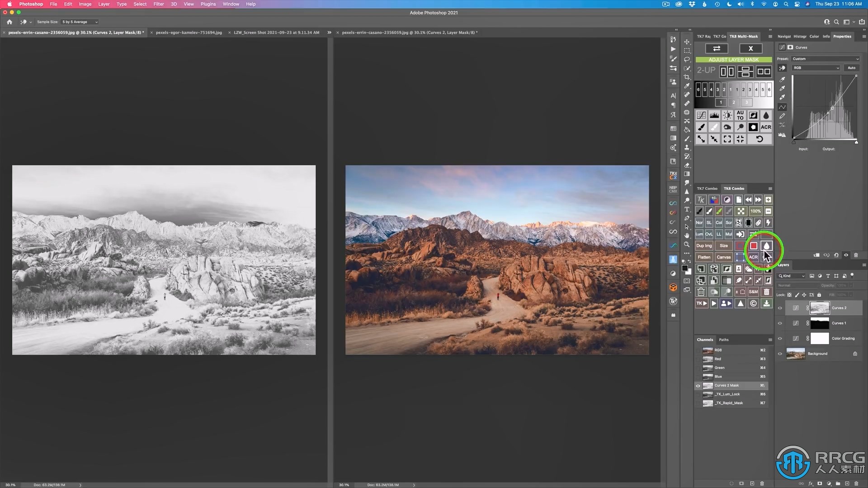Image resolution: width=868 pixels, height=488 pixels.
Task: Click the Canvas button in TK8 Combo
Action: (x=723, y=258)
